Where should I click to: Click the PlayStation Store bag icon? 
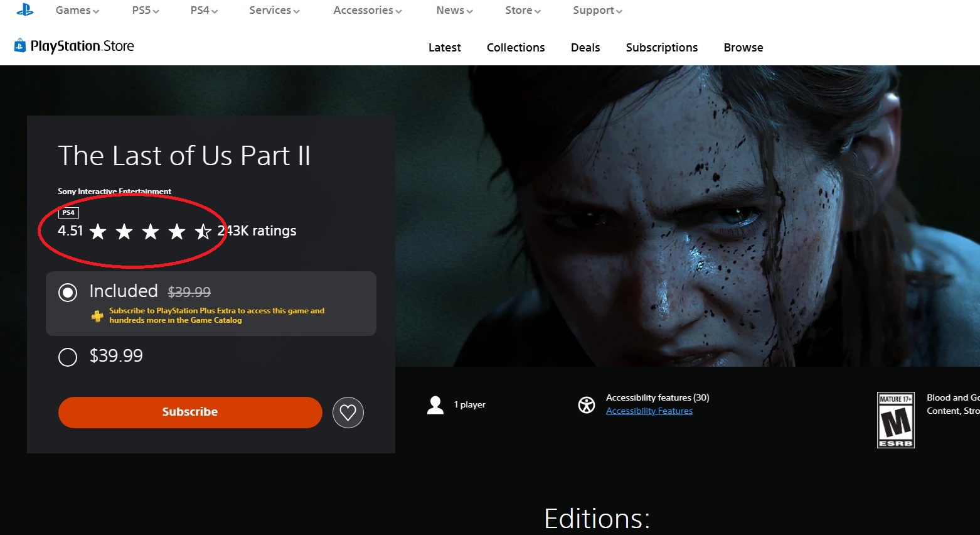pyautogui.click(x=20, y=45)
